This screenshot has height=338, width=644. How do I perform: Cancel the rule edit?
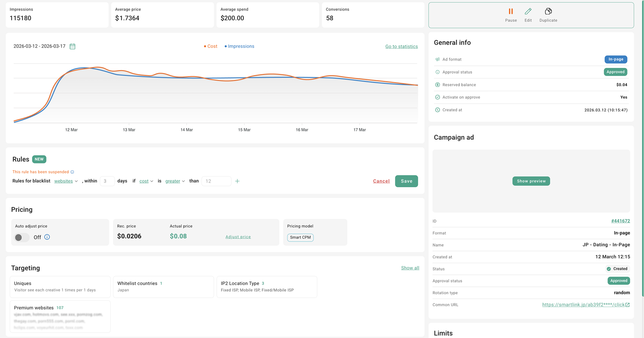coord(381,181)
